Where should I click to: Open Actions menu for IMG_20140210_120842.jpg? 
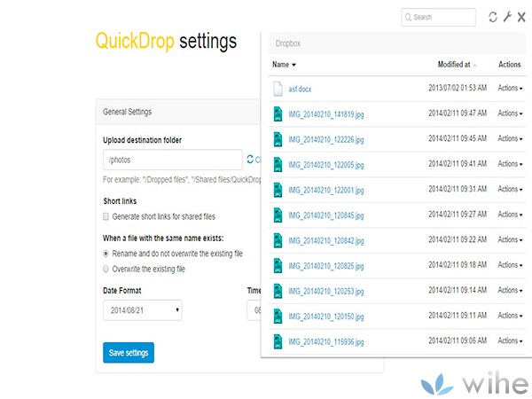510,239
